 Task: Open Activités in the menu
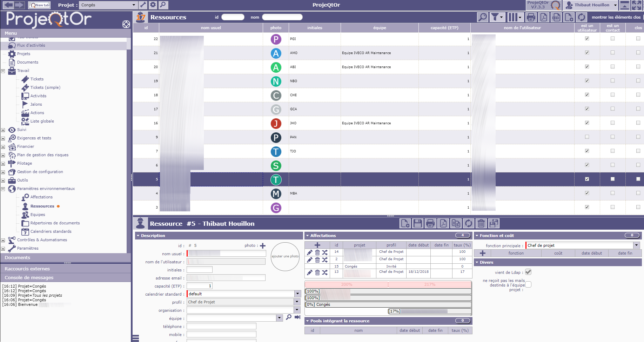coord(38,96)
